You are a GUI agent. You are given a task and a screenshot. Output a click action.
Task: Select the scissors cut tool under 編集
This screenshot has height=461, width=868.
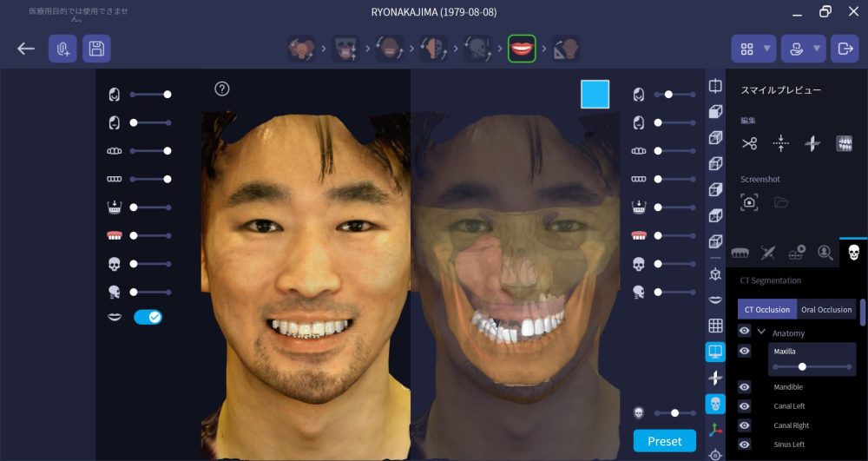coord(749,143)
